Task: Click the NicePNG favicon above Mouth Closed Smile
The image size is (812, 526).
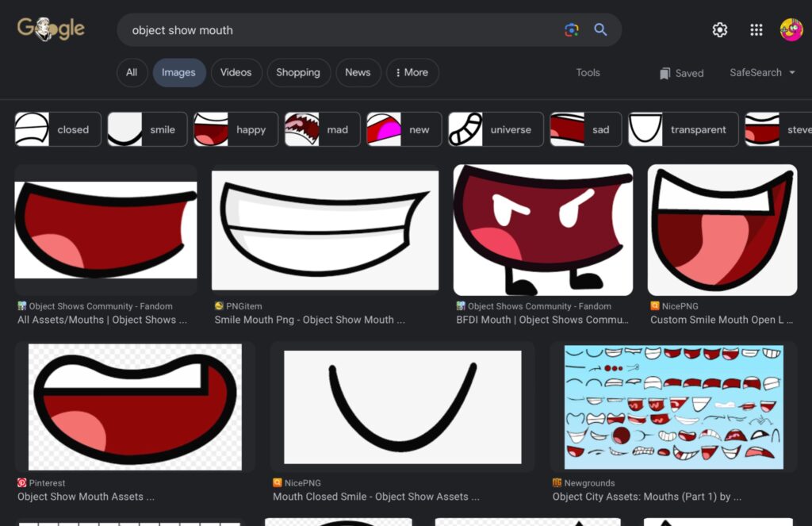Action: coord(277,482)
